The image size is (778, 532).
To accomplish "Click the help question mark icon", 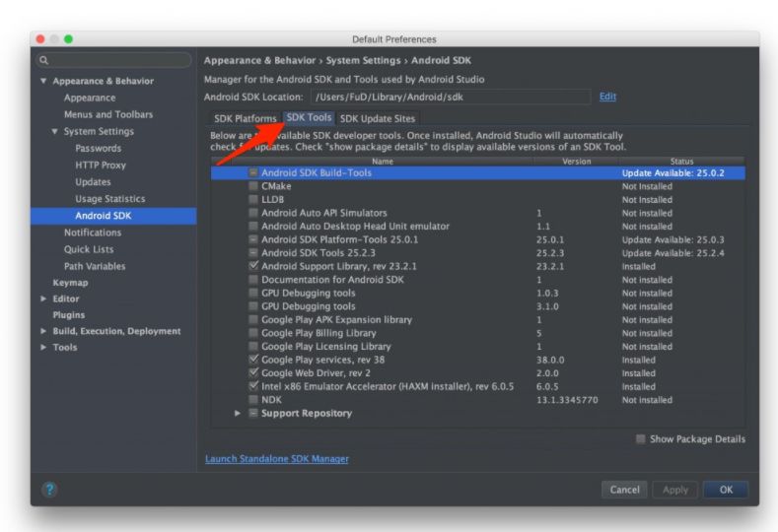I will click(47, 490).
